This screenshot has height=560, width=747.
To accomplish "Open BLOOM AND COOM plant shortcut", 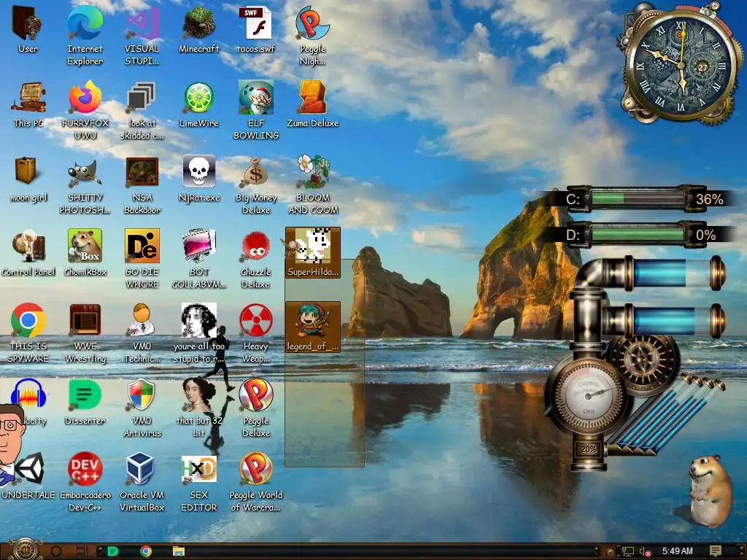I will [312, 184].
